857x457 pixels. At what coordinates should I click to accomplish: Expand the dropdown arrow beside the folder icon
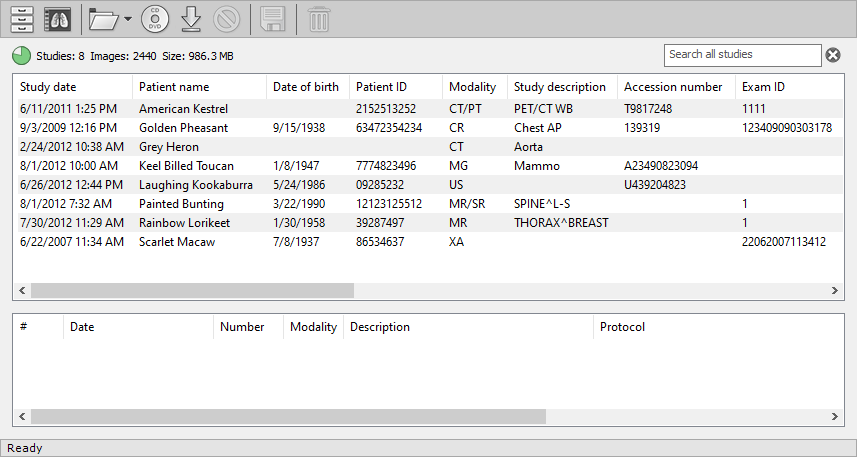[128, 20]
